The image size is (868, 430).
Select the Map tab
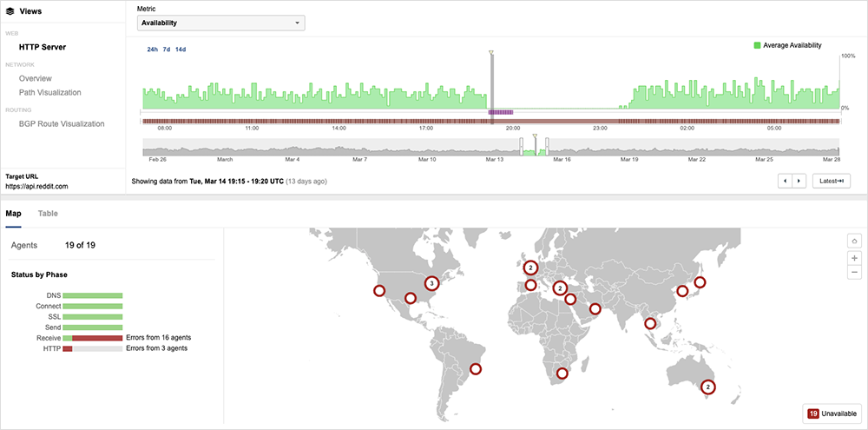pyautogui.click(x=13, y=213)
